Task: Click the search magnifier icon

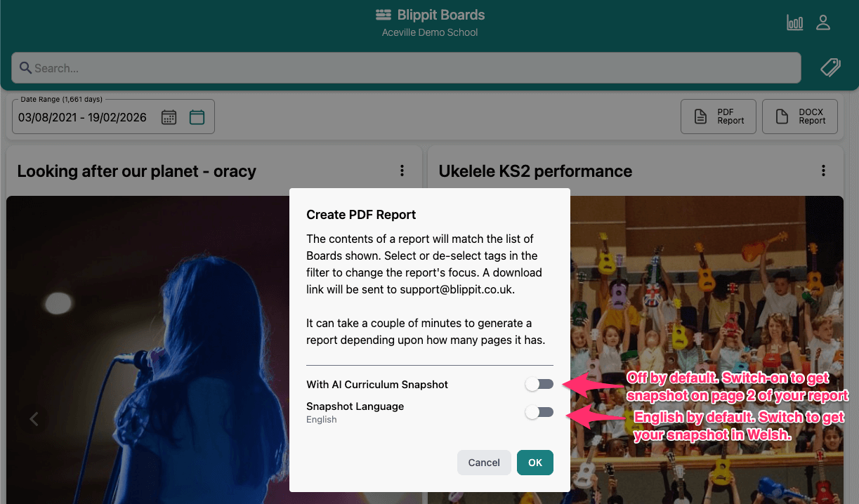Action: click(x=26, y=67)
